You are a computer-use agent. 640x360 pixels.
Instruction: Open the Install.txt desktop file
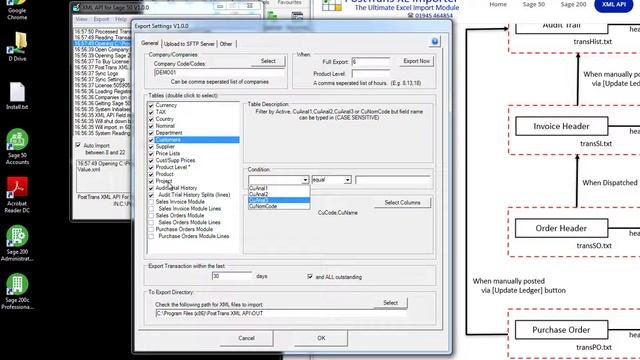(x=17, y=96)
